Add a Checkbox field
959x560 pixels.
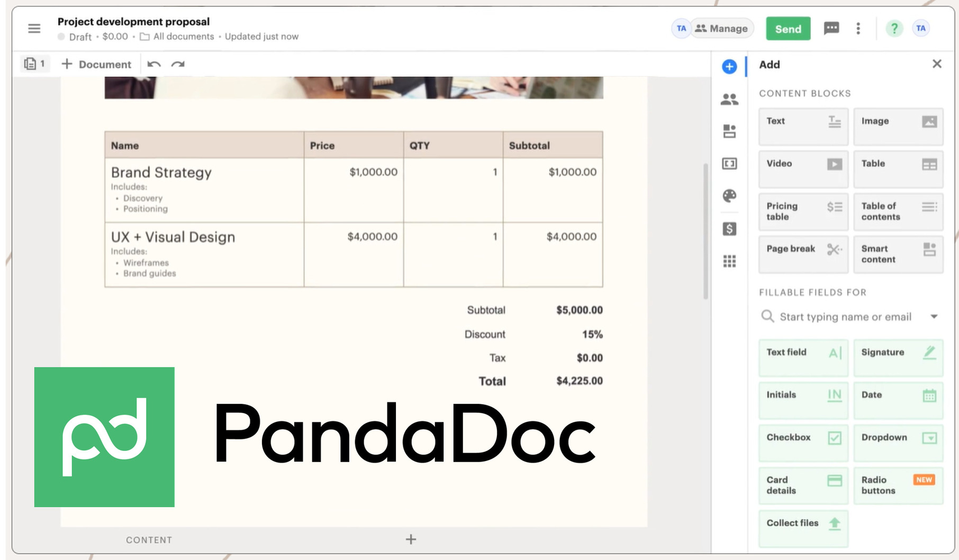(x=803, y=443)
